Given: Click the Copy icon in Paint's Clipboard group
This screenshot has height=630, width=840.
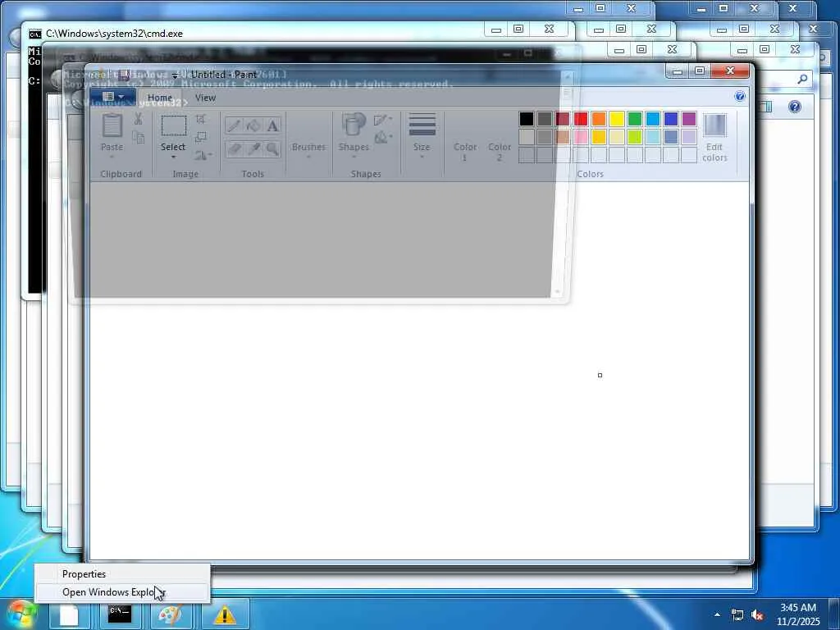Looking at the screenshot, I should pos(138,138).
